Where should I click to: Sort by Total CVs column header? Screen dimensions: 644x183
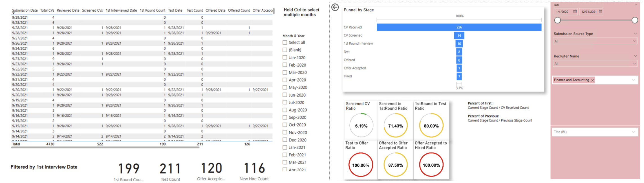47,10
